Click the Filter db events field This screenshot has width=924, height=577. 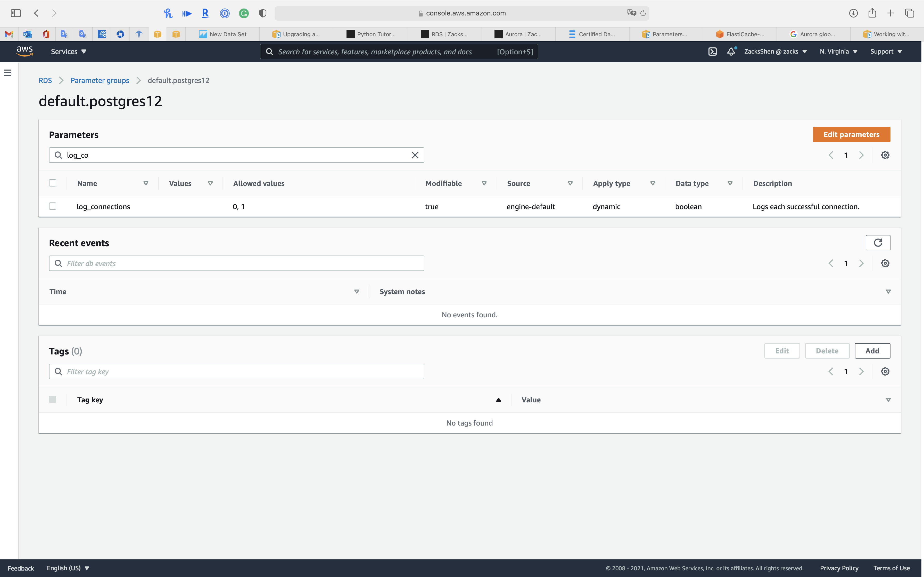237,263
